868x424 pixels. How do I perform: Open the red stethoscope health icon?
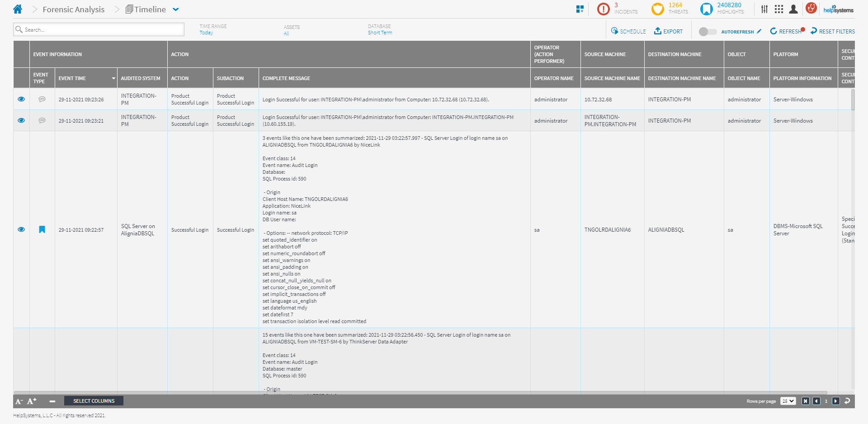click(x=811, y=8)
